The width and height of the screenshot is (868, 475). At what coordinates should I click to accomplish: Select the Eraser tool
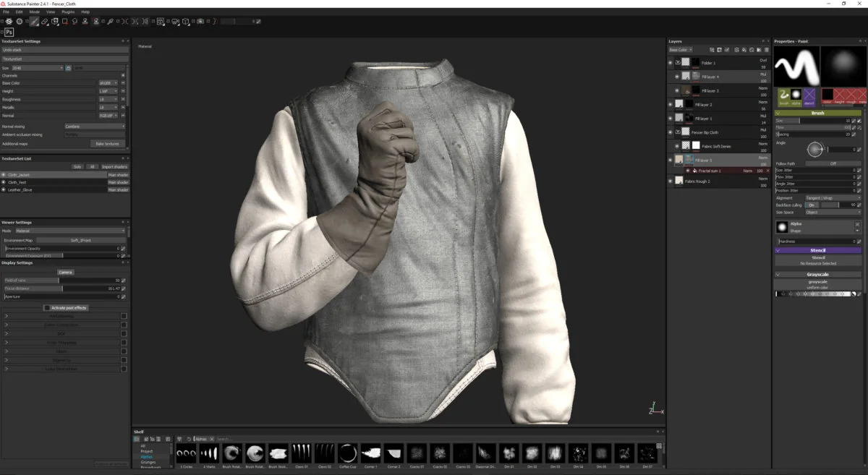[x=45, y=22]
